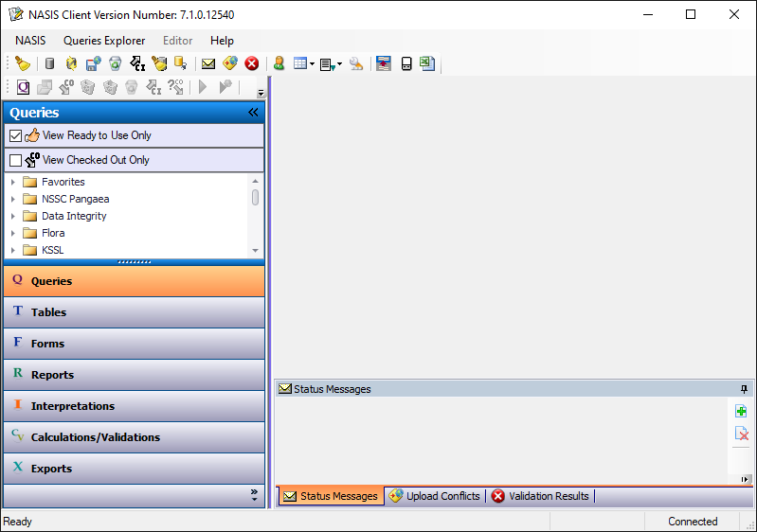This screenshot has height=532, width=757.
Task: Click the upload window arrow icon
Action: click(384, 63)
